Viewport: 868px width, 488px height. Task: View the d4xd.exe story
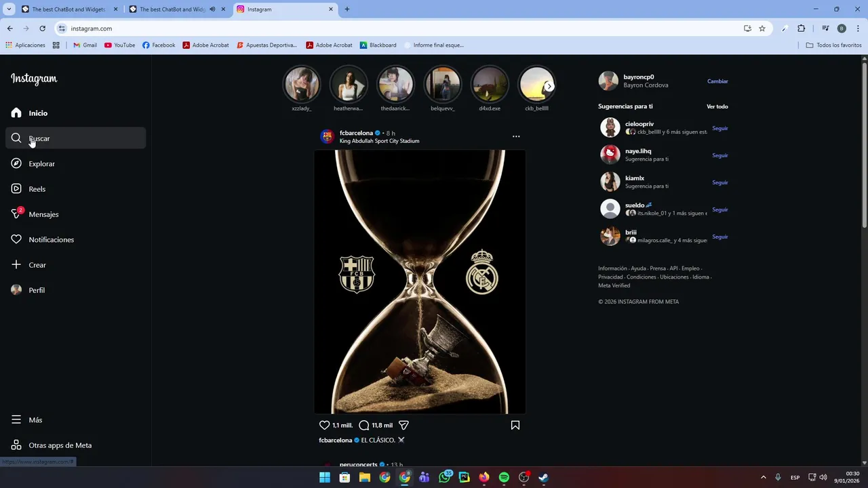coord(490,85)
